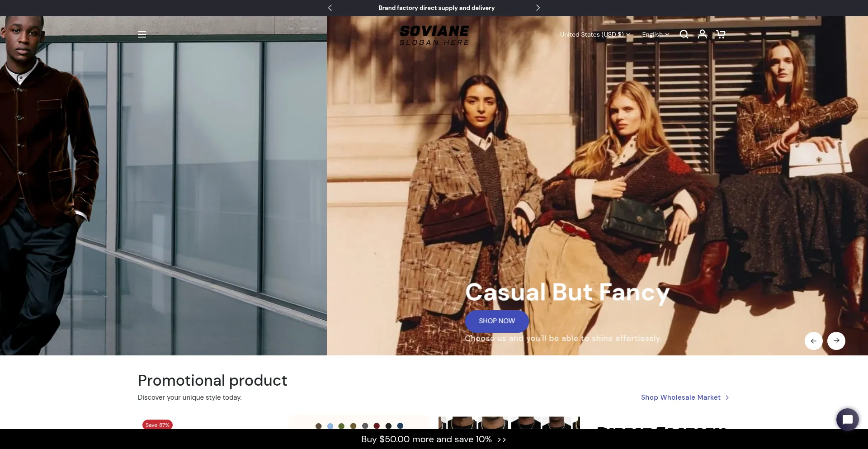Click the chevron beside Shop Wholesale Market

727,397
